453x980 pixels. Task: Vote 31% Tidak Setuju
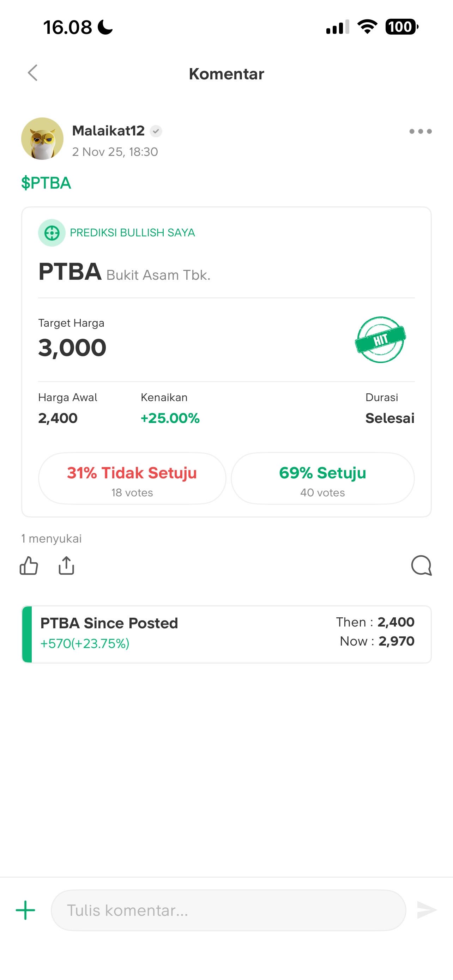click(x=132, y=478)
